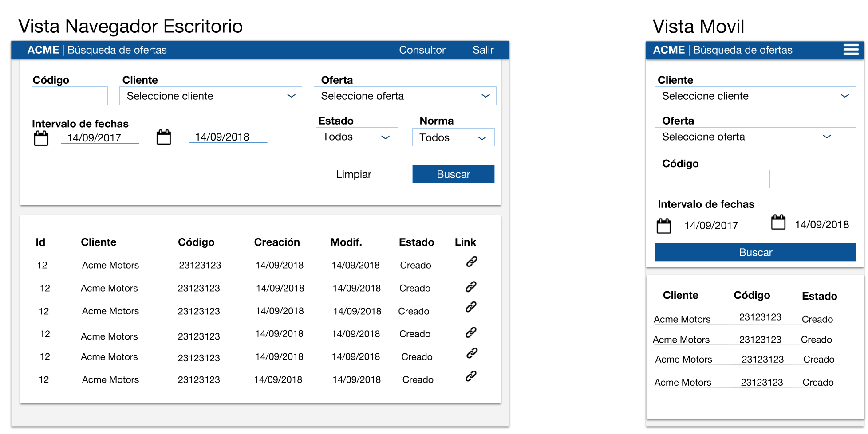The width and height of the screenshot is (868, 434).
Task: Focus the desktop Código input field
Action: pyautogui.click(x=70, y=96)
